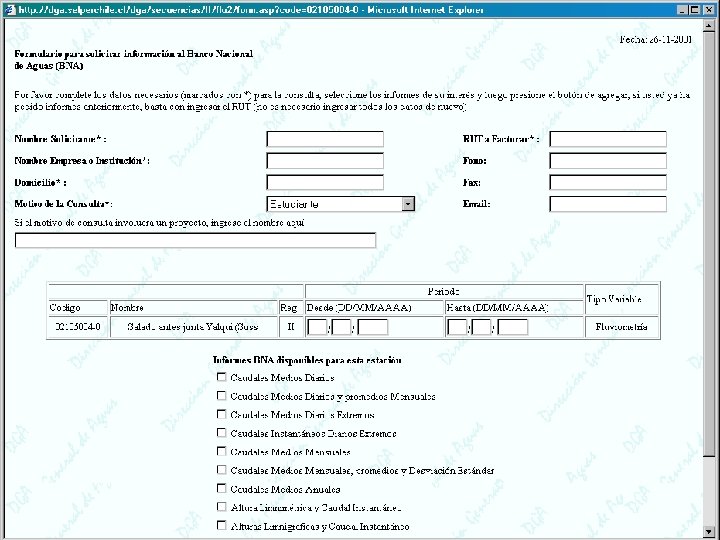This screenshot has height=540, width=720.
Task: Focus the Nombre Empresa o Institución field
Action: point(325,161)
